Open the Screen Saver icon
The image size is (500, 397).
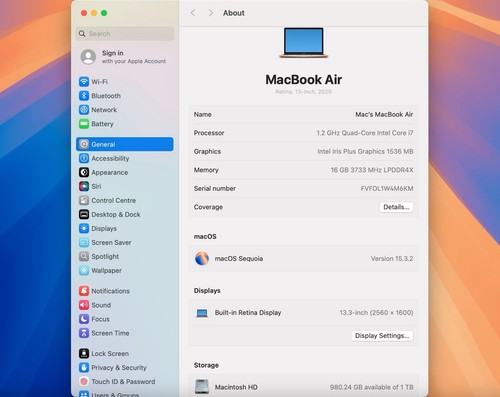[x=84, y=242]
